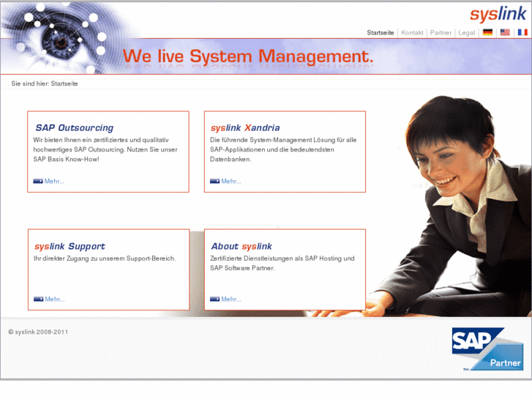Click arrow icon under syslink Support
Image resolution: width=532 pixels, height=399 pixels.
tap(38, 299)
